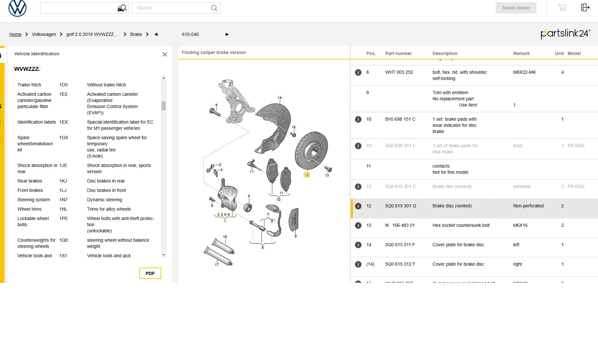Open info for 5Q0 615 301 G
The width and height of the screenshot is (598, 364).
pos(358,206)
